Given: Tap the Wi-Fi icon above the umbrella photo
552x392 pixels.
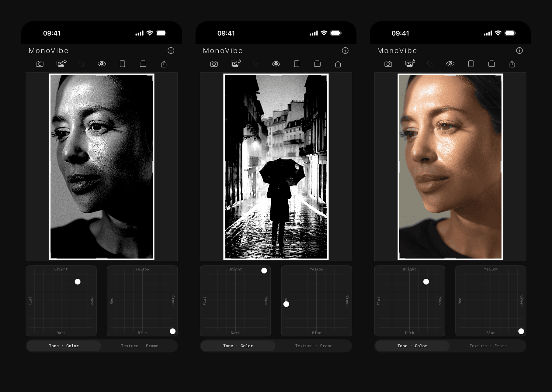Looking at the screenshot, I should 324,33.
